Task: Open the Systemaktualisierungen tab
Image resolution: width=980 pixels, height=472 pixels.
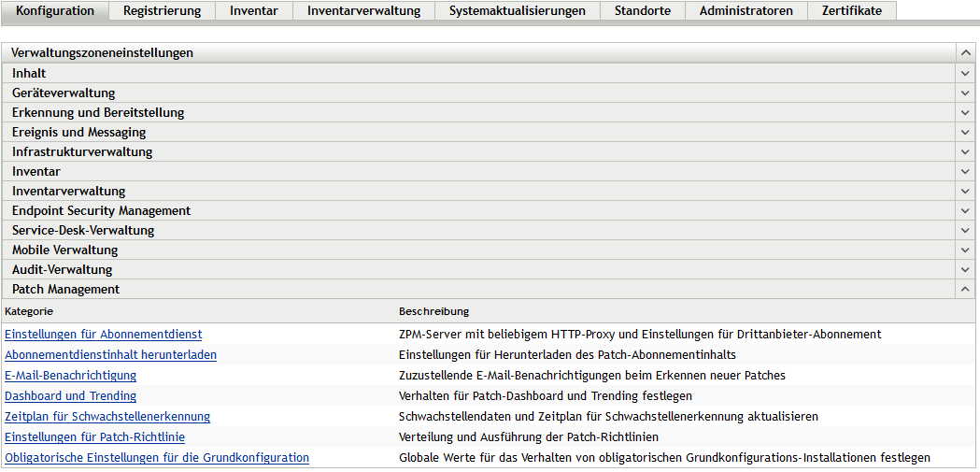Action: (517, 11)
